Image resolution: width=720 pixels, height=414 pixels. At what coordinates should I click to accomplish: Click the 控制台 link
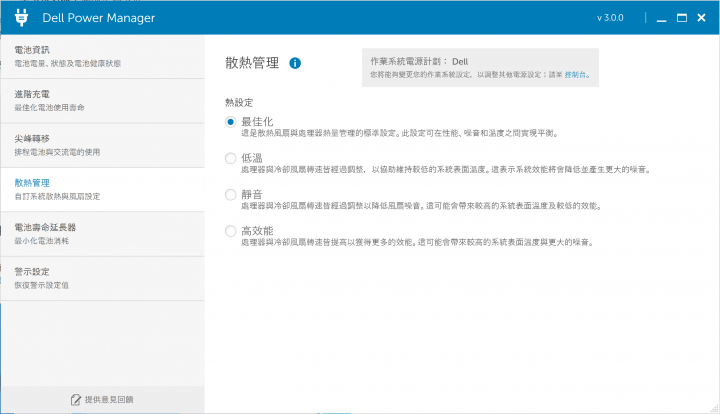(x=577, y=74)
